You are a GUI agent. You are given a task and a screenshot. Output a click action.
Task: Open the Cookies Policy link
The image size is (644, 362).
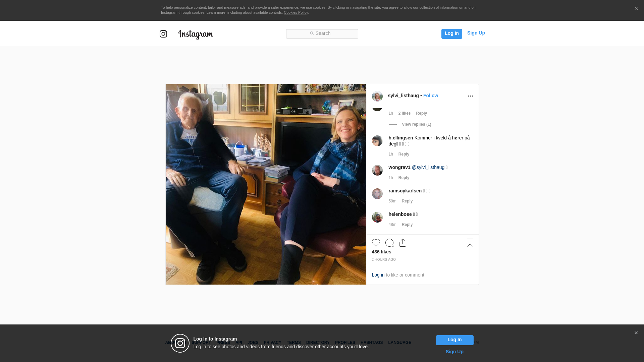[x=296, y=12]
